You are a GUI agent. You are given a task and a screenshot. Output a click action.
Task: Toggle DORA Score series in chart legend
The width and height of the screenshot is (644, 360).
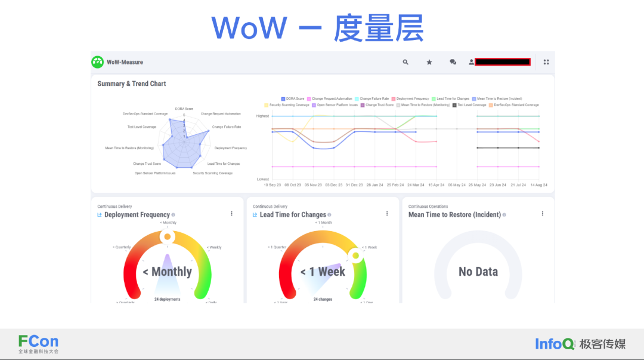pyautogui.click(x=293, y=99)
